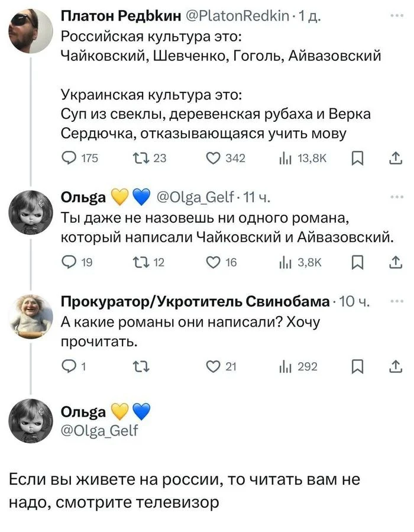Reply to Платон Редькин's tweet
This screenshot has height=532, width=414.
(69, 158)
